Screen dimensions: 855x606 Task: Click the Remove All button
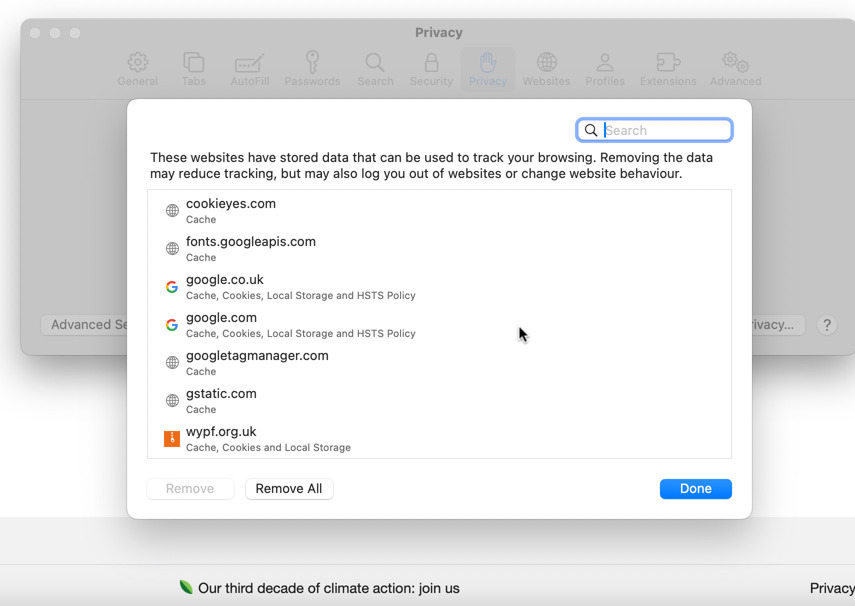tap(289, 489)
